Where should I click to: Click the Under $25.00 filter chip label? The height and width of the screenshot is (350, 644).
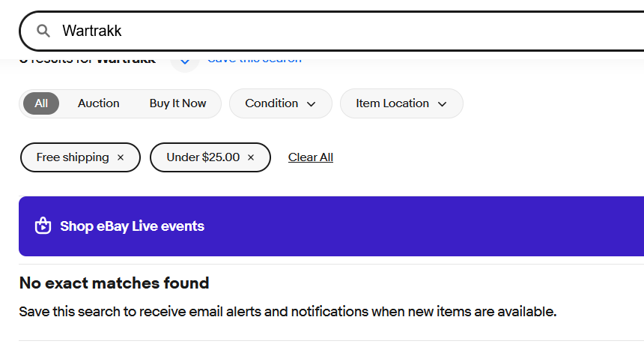pyautogui.click(x=203, y=157)
